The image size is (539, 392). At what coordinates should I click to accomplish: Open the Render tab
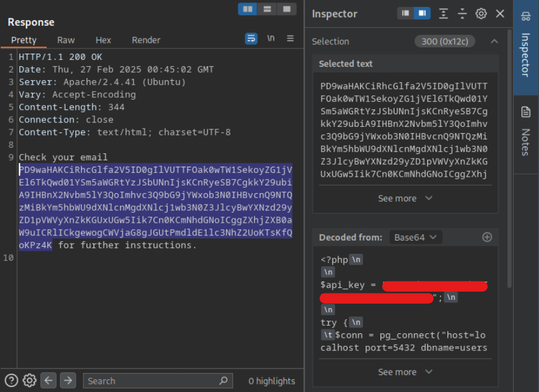(x=146, y=40)
